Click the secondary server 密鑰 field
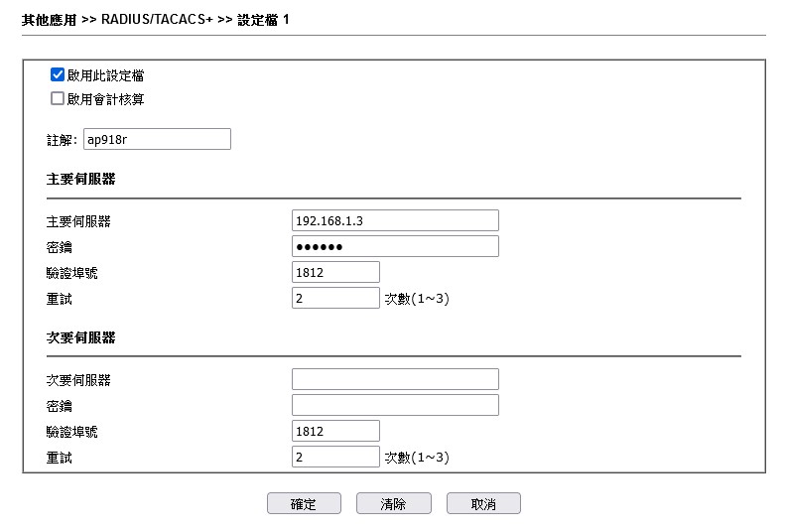This screenshot has height=532, width=787. (395, 405)
